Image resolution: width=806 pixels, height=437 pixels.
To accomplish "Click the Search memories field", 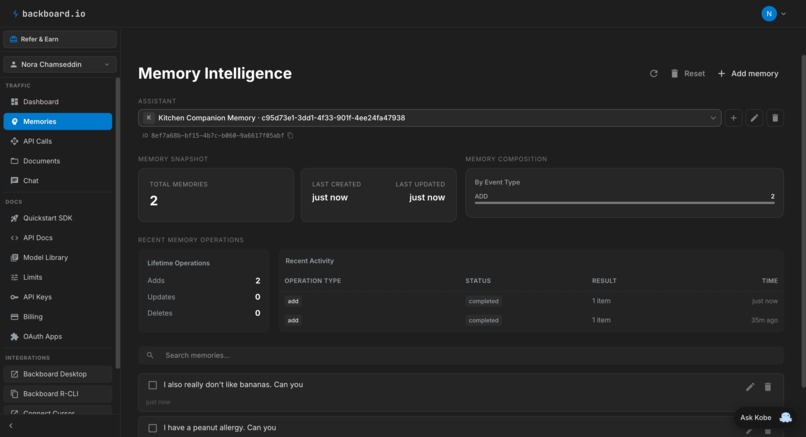I will click(461, 355).
